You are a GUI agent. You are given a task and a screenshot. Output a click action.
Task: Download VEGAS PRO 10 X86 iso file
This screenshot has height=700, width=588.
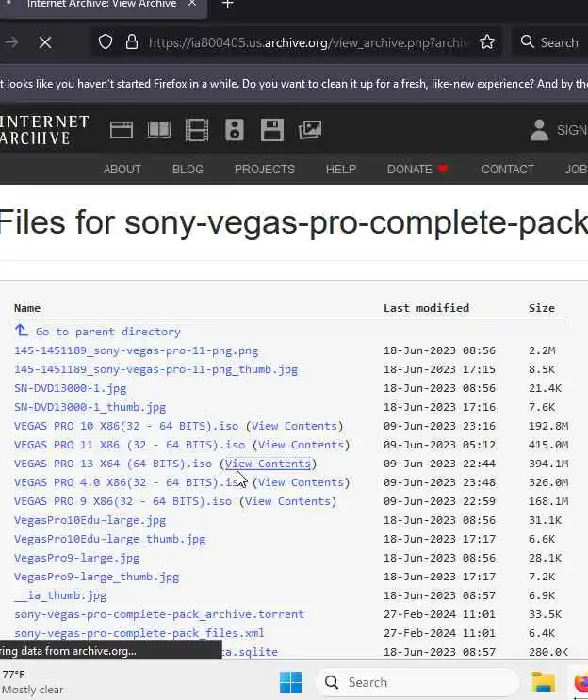click(x=126, y=426)
